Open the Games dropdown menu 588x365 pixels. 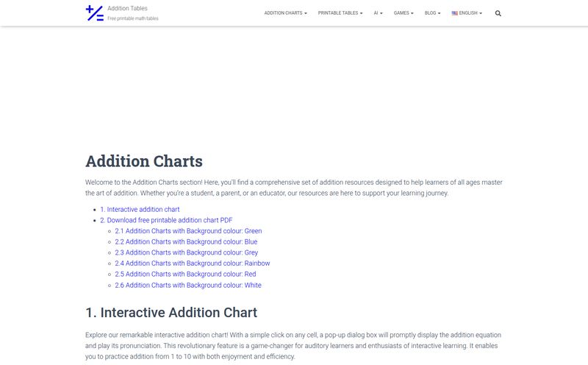404,13
